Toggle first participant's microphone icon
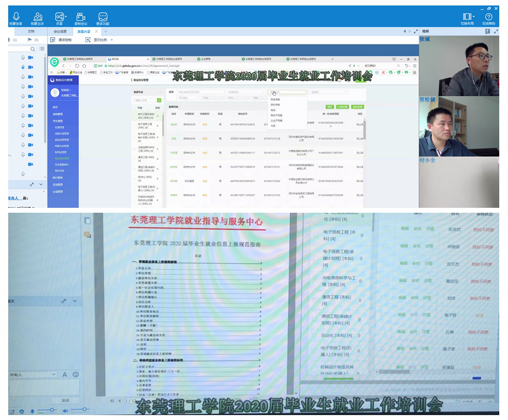Screen dimensions: 508x420 tap(23, 58)
